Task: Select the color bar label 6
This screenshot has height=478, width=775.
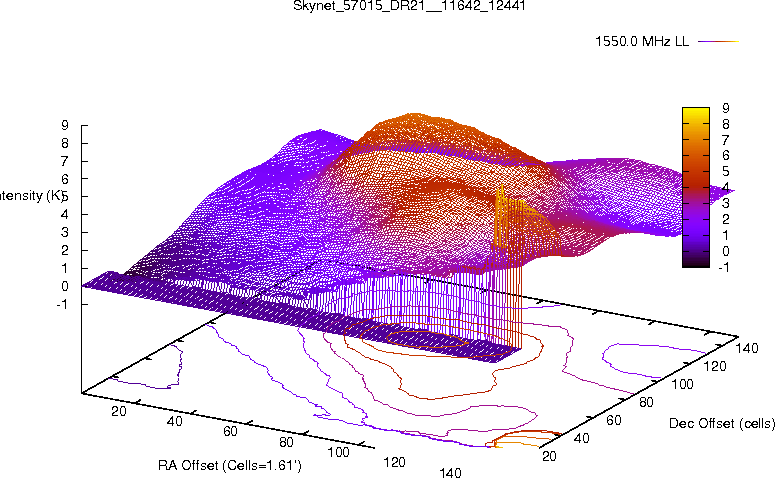Action: coord(726,155)
